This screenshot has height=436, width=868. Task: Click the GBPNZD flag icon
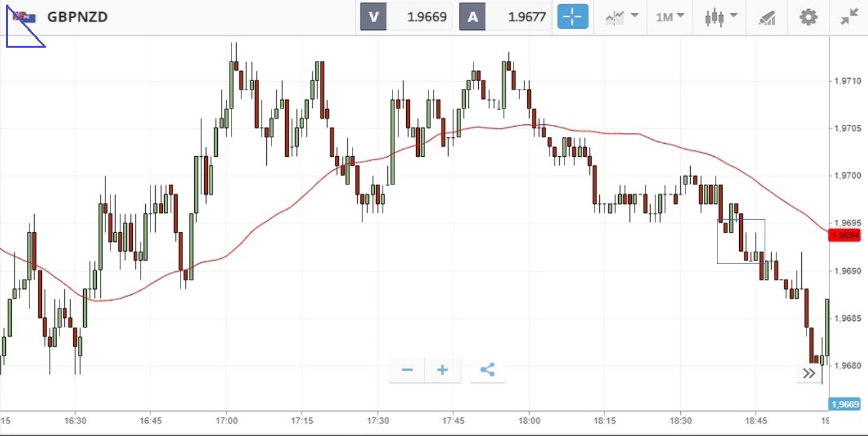(x=24, y=17)
